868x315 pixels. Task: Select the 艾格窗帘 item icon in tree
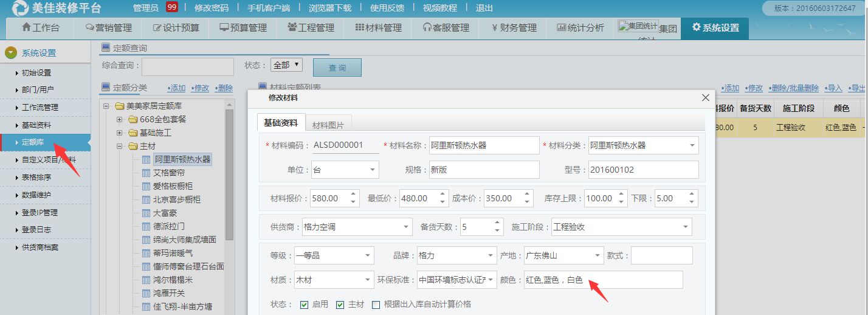coord(146,173)
